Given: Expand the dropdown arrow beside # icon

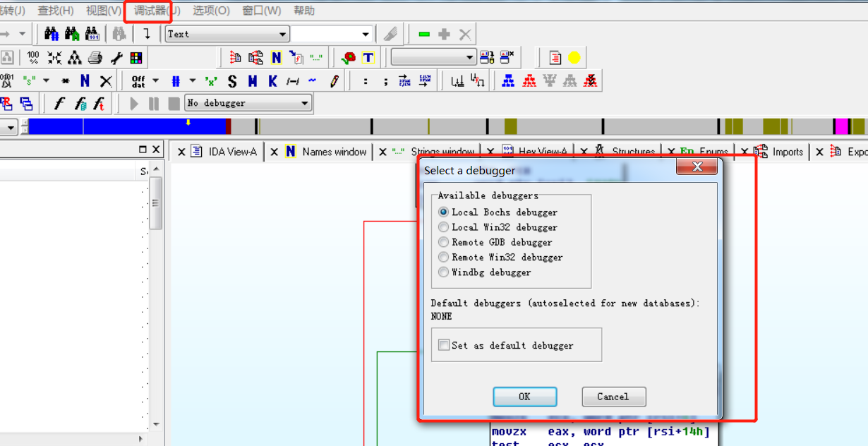Looking at the screenshot, I should coord(192,81).
